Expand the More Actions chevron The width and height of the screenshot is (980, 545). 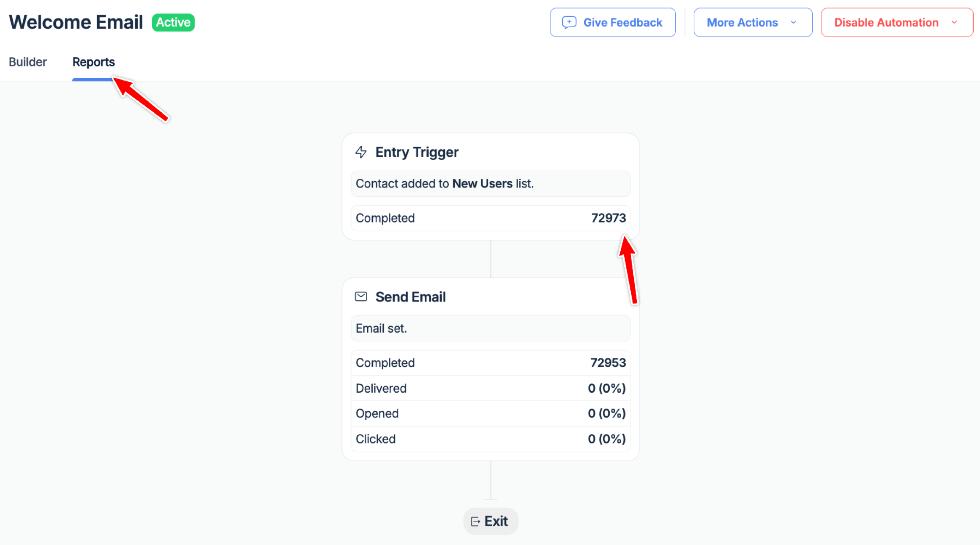pyautogui.click(x=793, y=22)
